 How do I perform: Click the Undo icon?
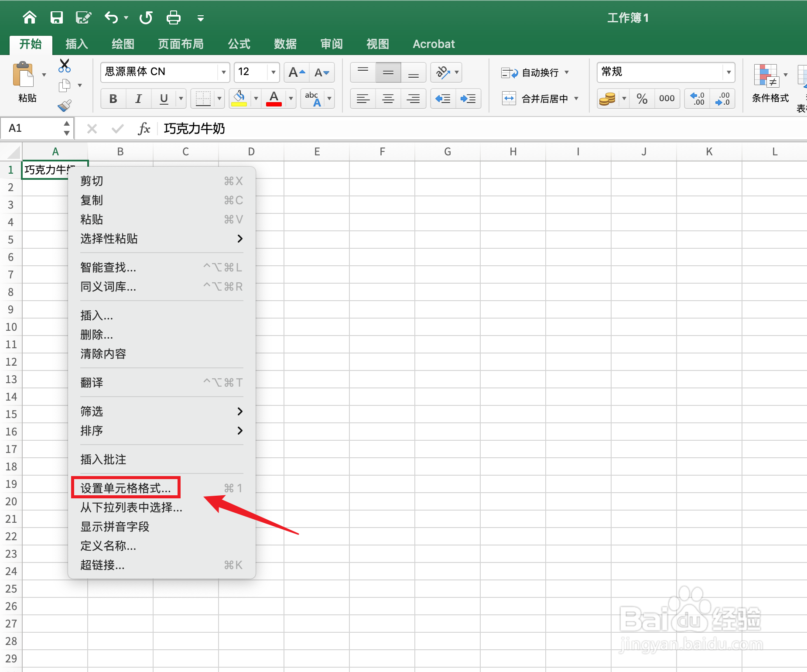pyautogui.click(x=110, y=17)
